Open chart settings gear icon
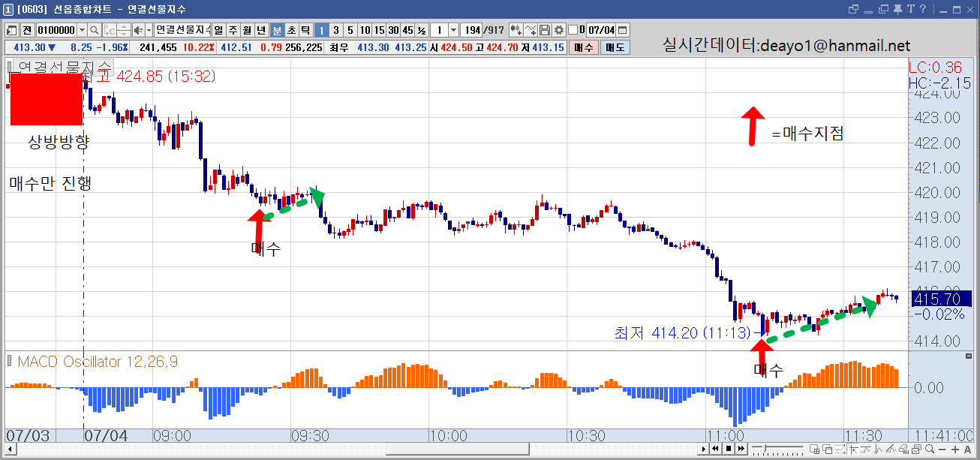The width and height of the screenshot is (980, 460). click(x=558, y=30)
